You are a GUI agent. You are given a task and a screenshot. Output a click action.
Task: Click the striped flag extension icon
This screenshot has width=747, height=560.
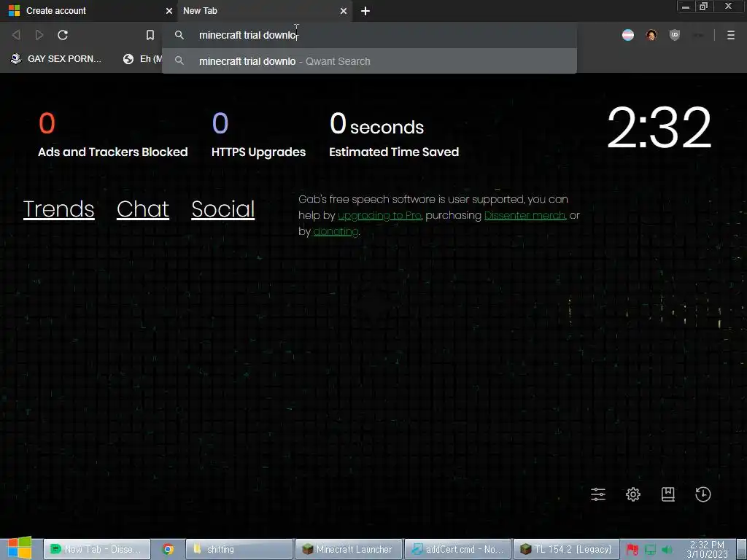[x=628, y=35]
